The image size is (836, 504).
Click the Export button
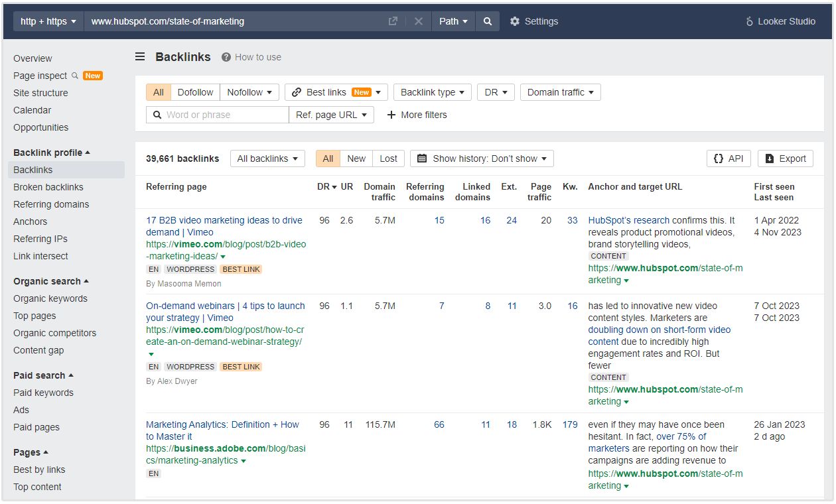(x=785, y=158)
